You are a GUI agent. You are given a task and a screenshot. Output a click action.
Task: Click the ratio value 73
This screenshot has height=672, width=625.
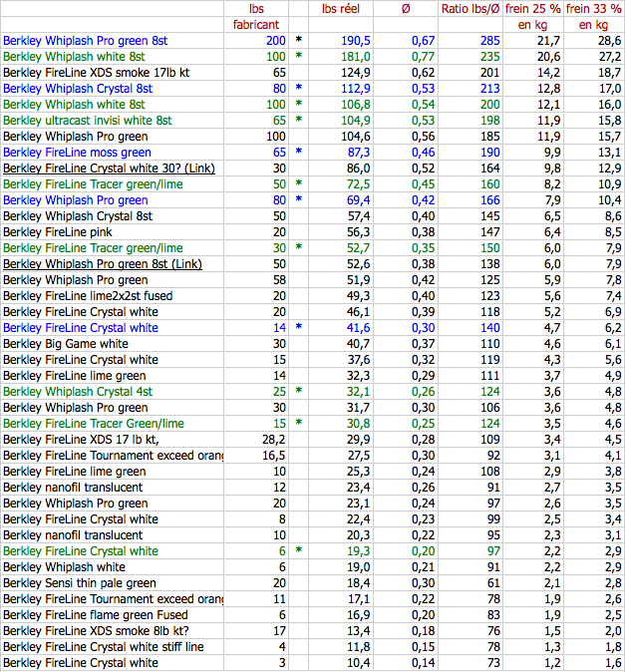tap(493, 663)
